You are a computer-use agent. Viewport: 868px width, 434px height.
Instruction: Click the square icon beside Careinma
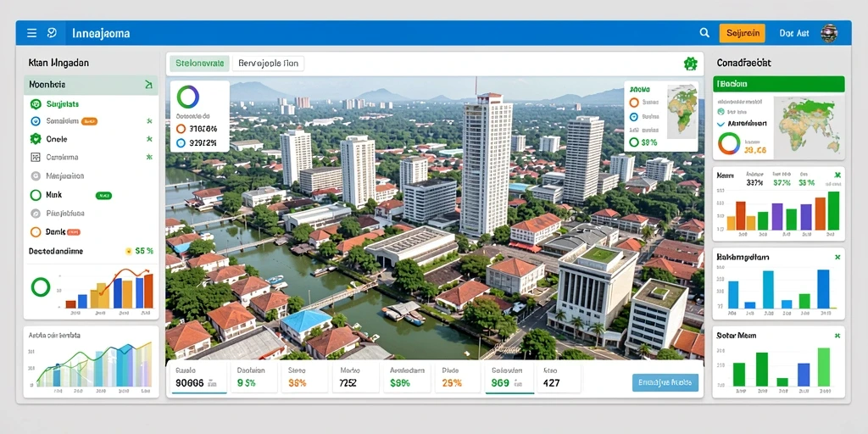(x=36, y=157)
